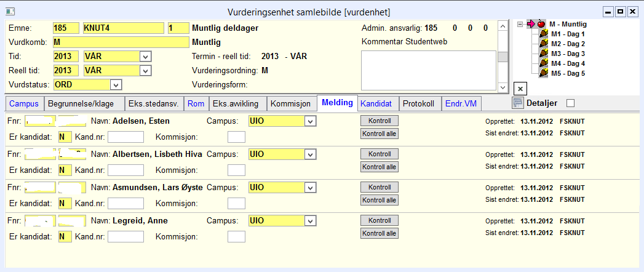Click the Vurdkomb field containing M

pos(121,42)
